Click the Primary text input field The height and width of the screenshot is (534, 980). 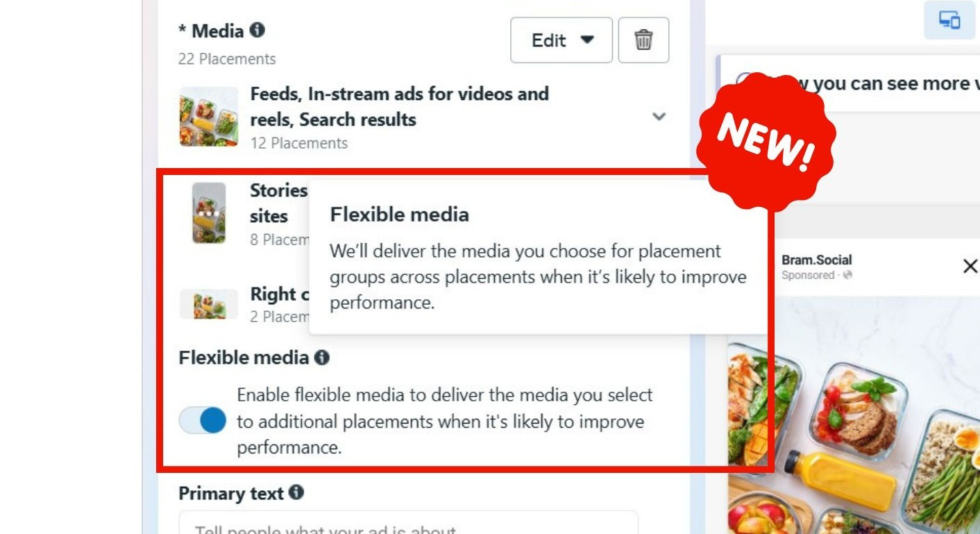[408, 523]
